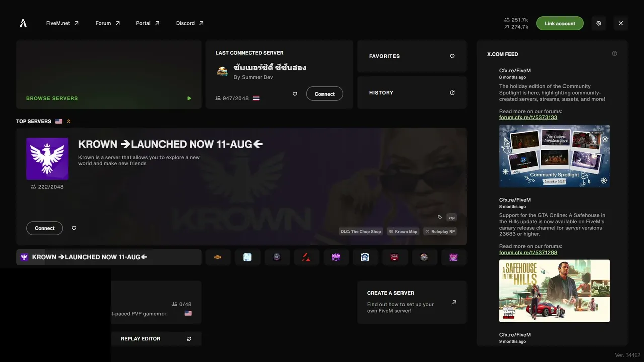Click the heart icon on the Favorites card
The height and width of the screenshot is (362, 644).
452,56
